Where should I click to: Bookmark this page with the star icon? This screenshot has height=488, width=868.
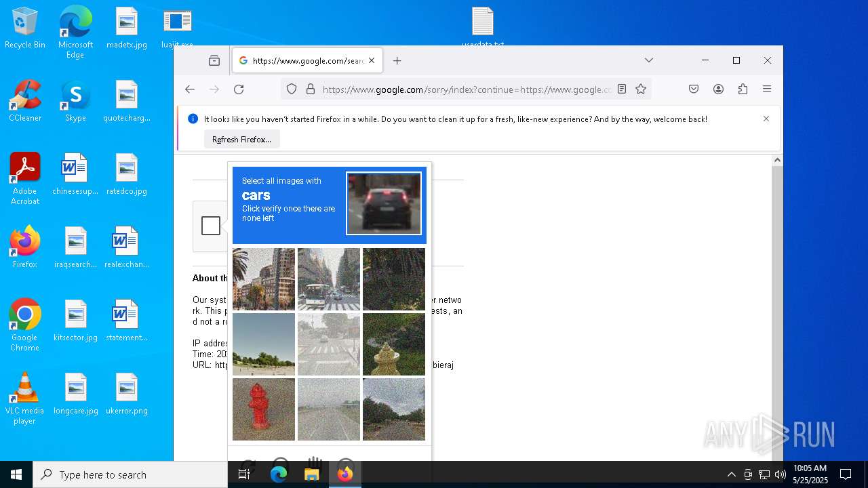click(x=641, y=89)
